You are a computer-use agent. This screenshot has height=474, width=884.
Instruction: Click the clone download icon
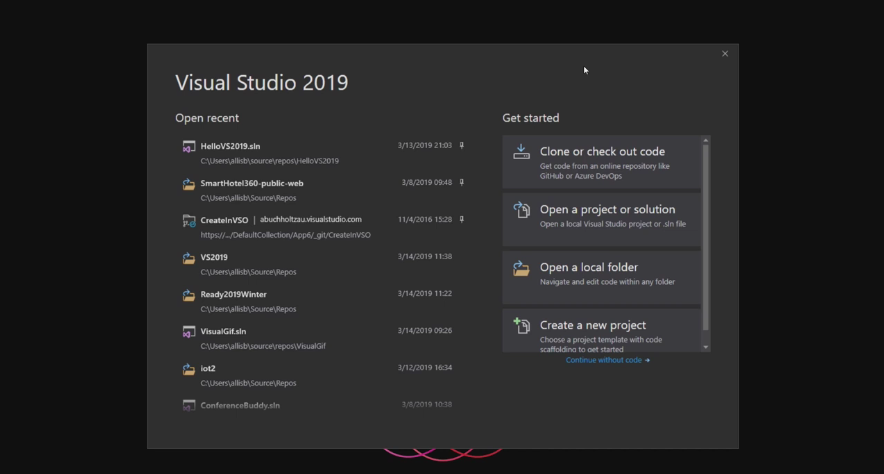[x=521, y=152]
